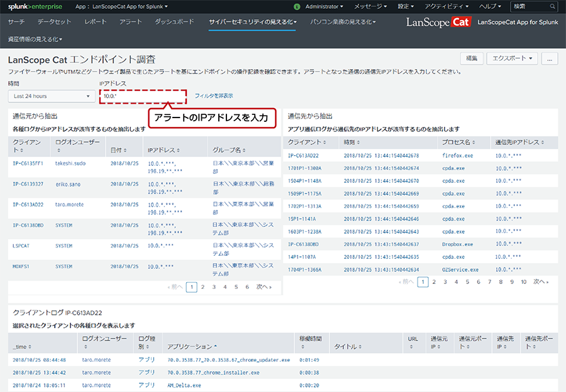This screenshot has height=392, width=566.
Task: Click 70.0.3538.77_chrome_installer.exe entry
Action: tap(213, 373)
